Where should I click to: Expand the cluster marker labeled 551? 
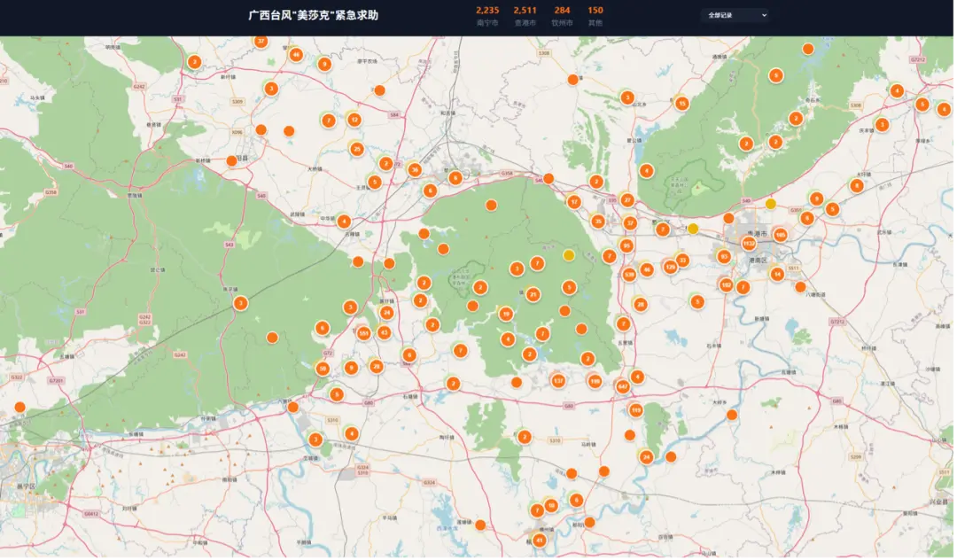[x=365, y=334]
